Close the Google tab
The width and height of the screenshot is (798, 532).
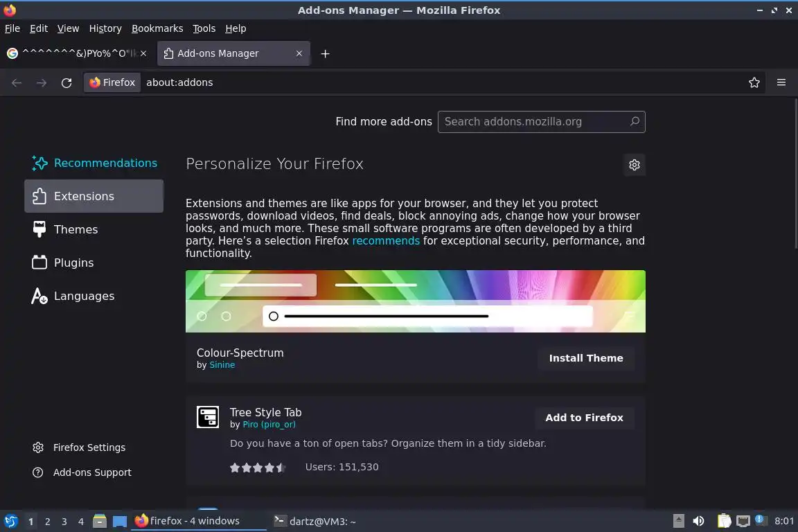pyautogui.click(x=143, y=53)
